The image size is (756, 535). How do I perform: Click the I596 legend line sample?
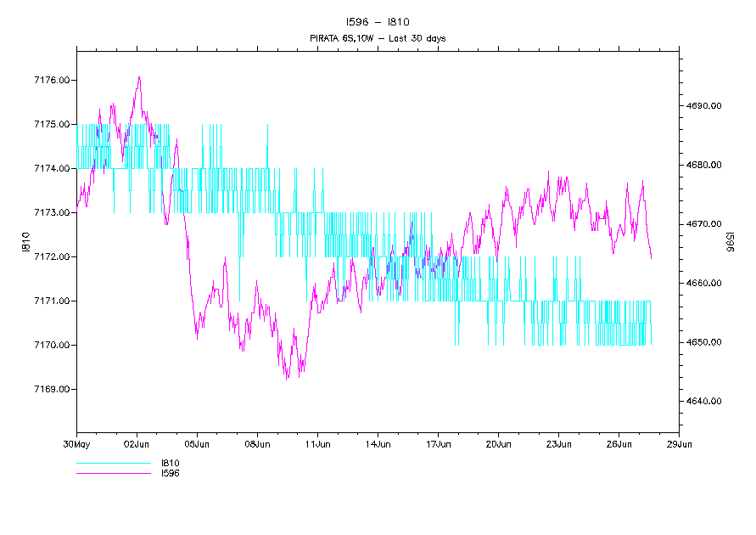pos(112,473)
